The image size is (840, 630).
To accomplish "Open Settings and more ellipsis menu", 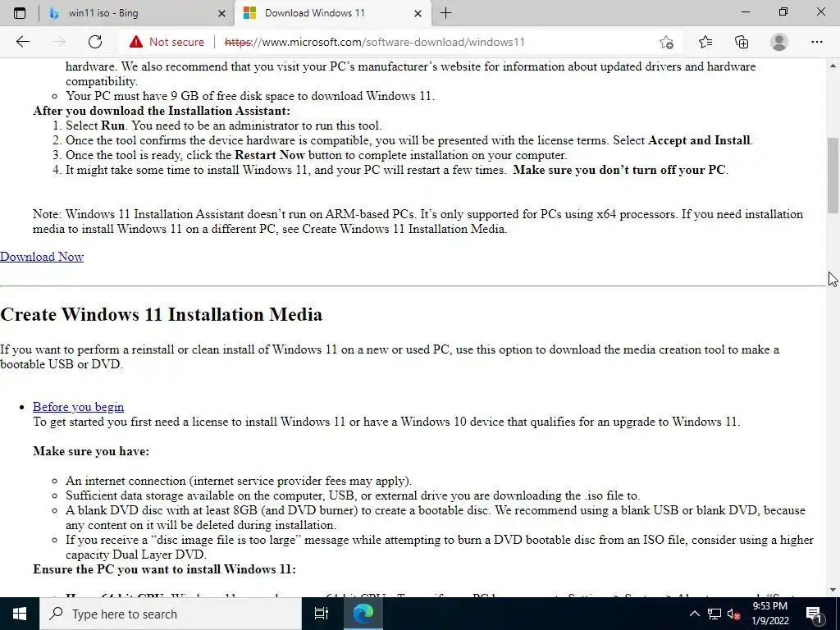I will pyautogui.click(x=816, y=42).
